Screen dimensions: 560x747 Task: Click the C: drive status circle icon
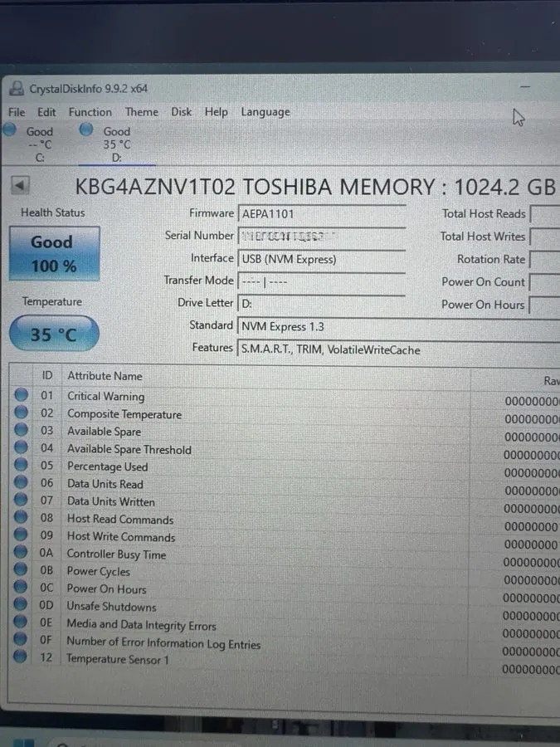pos(10,129)
